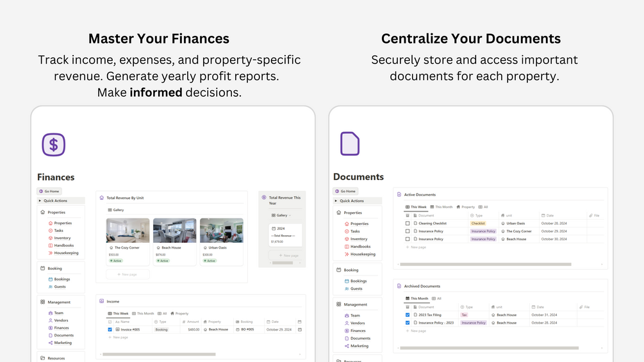Select This Month tab in Active Documents
The width and height of the screenshot is (644, 362).
pyautogui.click(x=441, y=207)
